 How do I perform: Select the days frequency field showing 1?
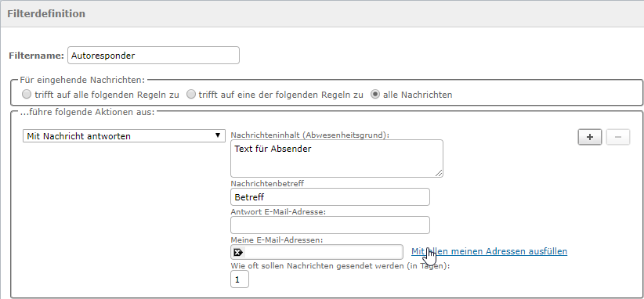click(x=240, y=279)
